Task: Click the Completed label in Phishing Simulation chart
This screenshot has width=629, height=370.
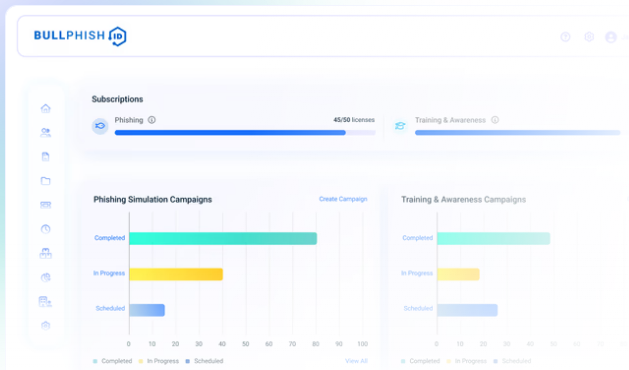Action: point(110,238)
